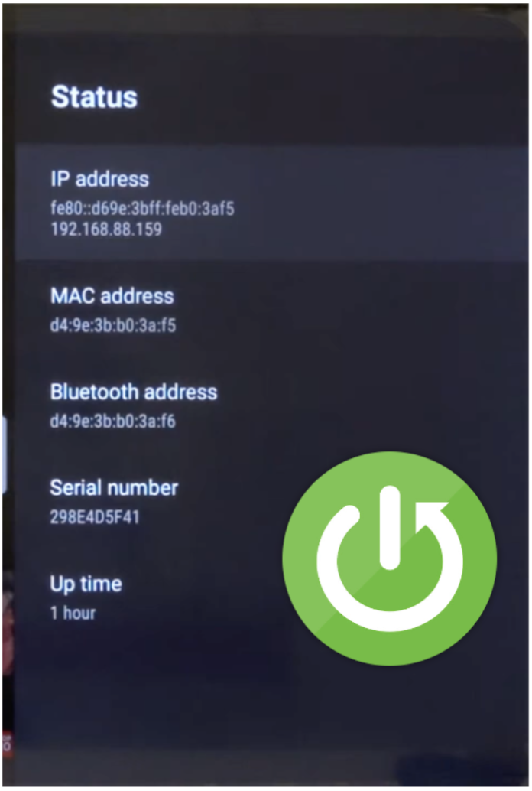Image resolution: width=532 pixels, height=791 pixels.
Task: Click the Status heading
Action: tap(94, 96)
